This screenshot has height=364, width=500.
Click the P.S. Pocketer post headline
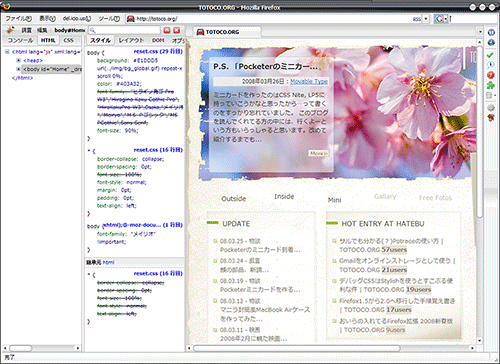(x=267, y=66)
